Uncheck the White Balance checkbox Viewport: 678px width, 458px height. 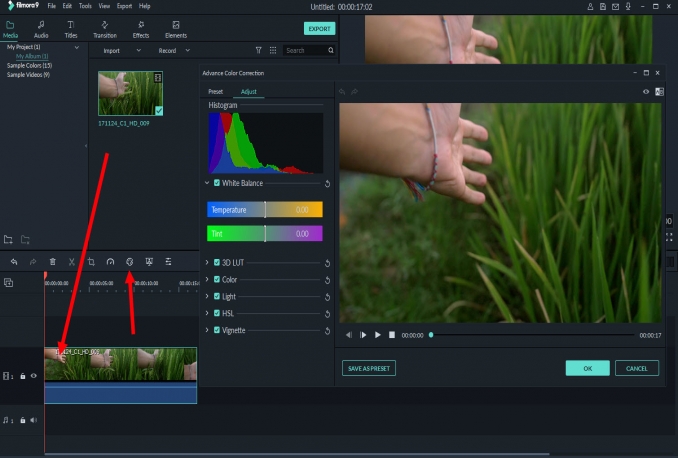click(217, 183)
